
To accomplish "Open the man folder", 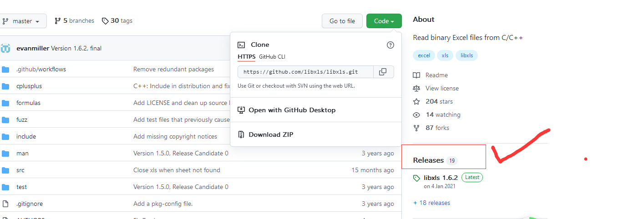I will coord(22,154).
